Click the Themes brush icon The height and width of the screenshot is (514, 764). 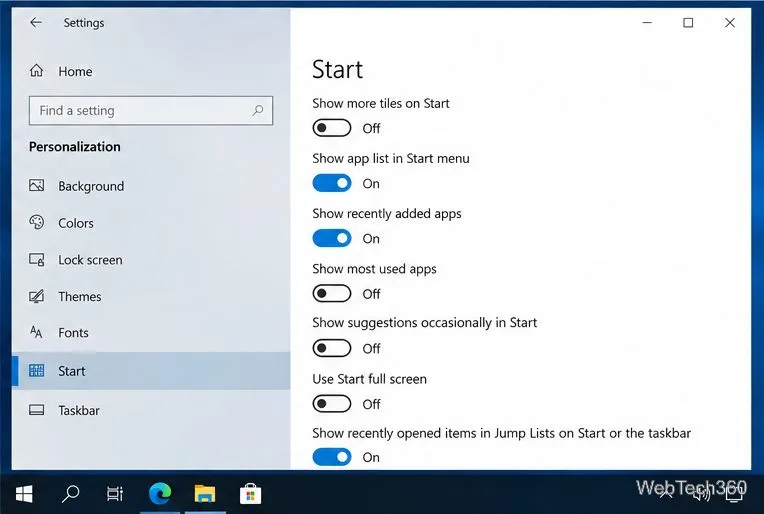[x=37, y=296]
